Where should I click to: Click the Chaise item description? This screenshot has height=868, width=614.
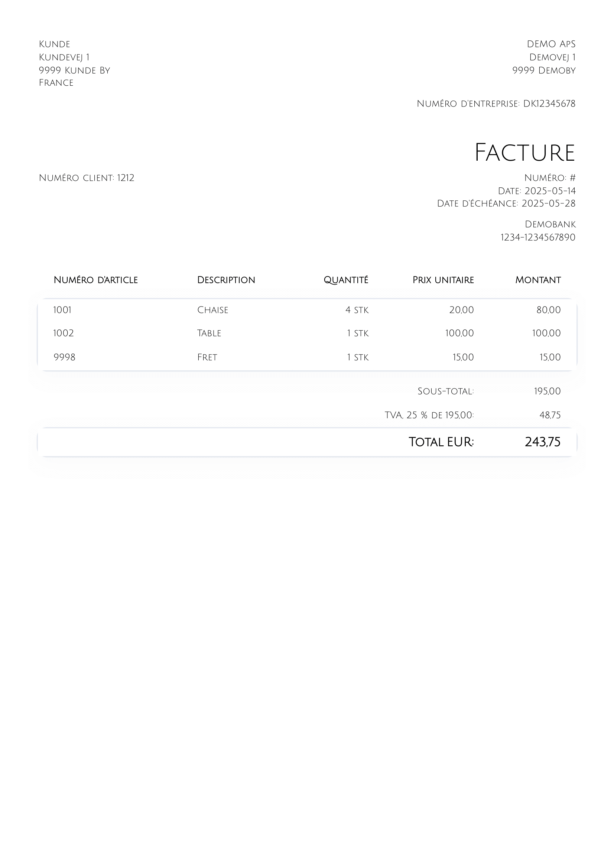212,310
